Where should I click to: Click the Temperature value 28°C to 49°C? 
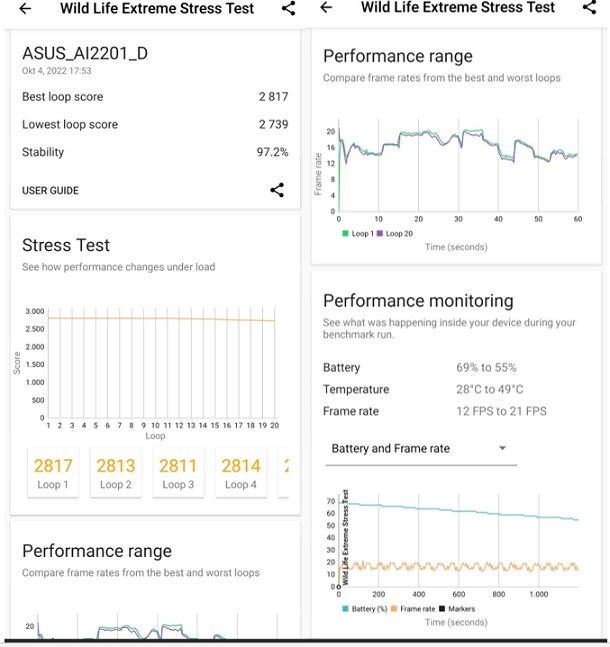point(489,390)
